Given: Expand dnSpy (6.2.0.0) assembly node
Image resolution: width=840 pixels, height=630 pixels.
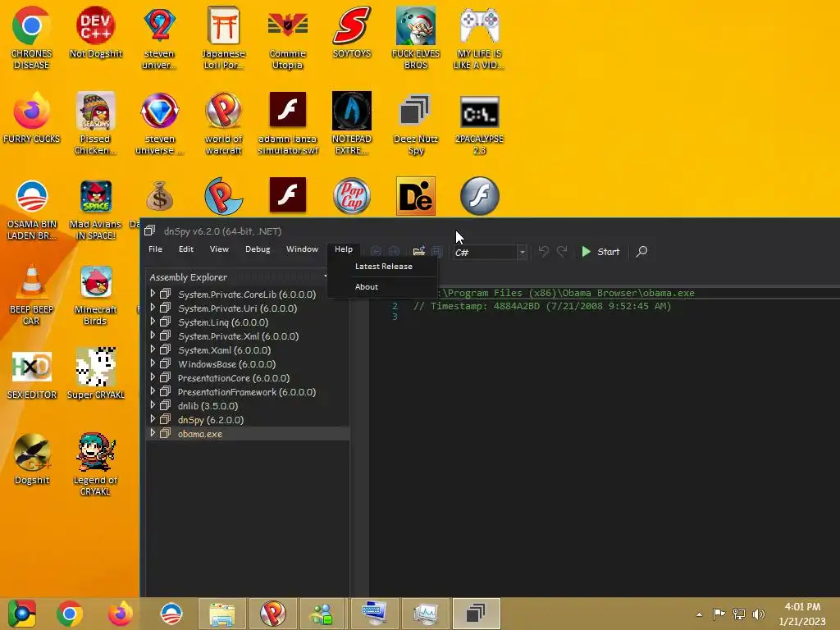Looking at the screenshot, I should [x=153, y=419].
